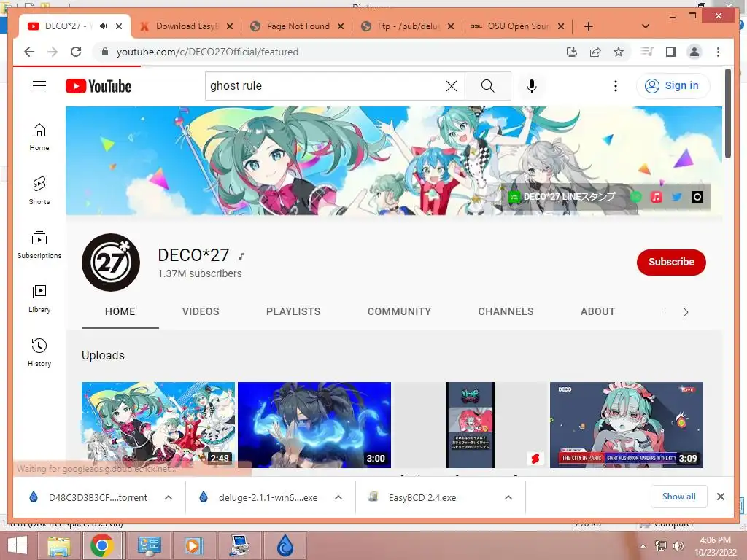Screen dimensions: 747x560
Task: Select the channel HOME tab
Action: 120,311
